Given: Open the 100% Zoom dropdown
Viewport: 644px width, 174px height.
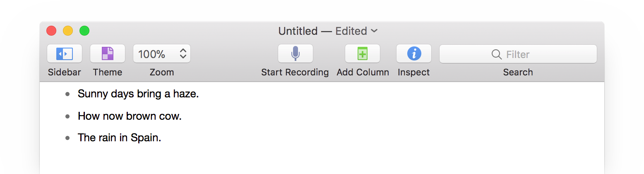Looking at the screenshot, I should tap(152, 54).
